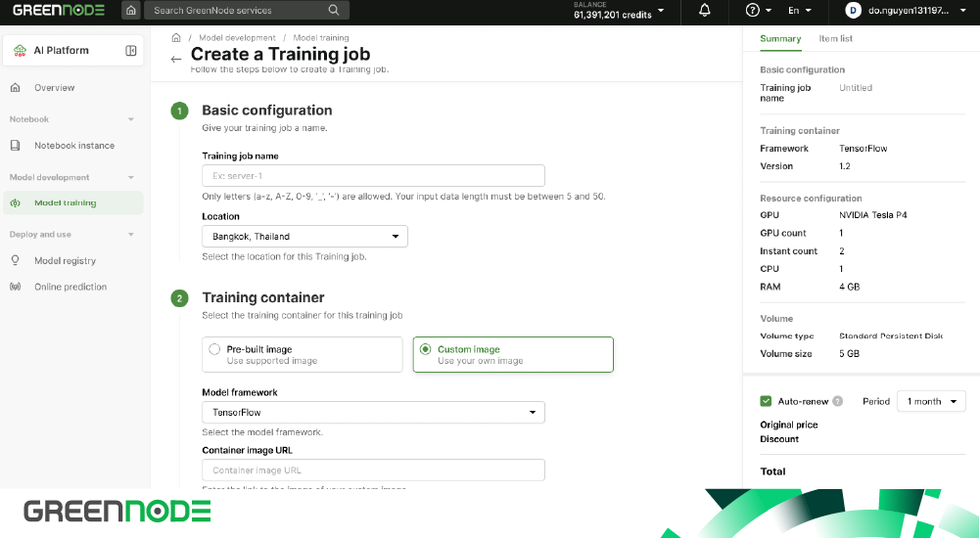Click the AI Platform header button
Viewport: 980px width, 538px height.
tap(73, 51)
